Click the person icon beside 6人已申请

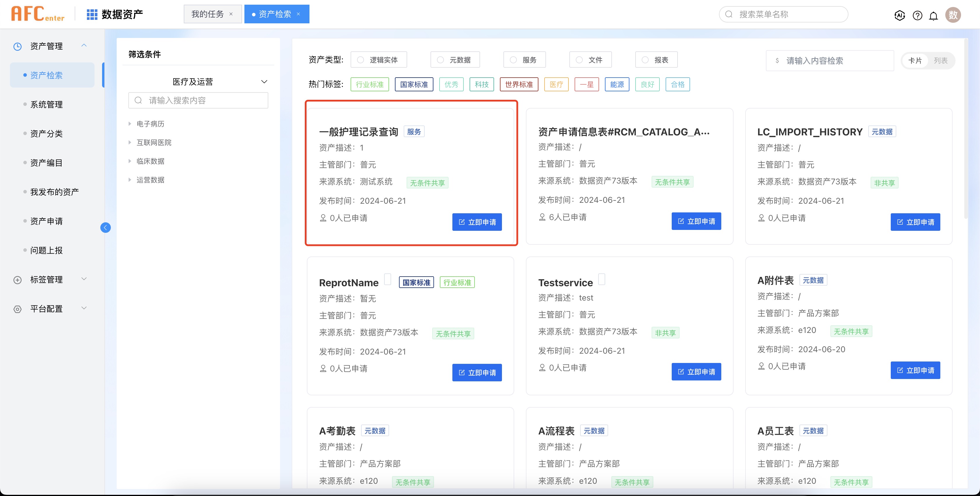pos(542,217)
